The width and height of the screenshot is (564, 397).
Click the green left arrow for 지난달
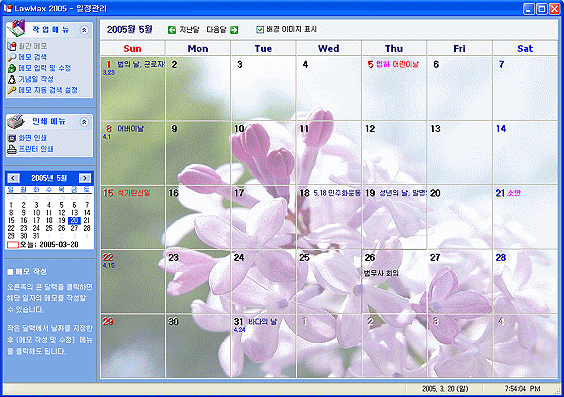pyautogui.click(x=172, y=30)
